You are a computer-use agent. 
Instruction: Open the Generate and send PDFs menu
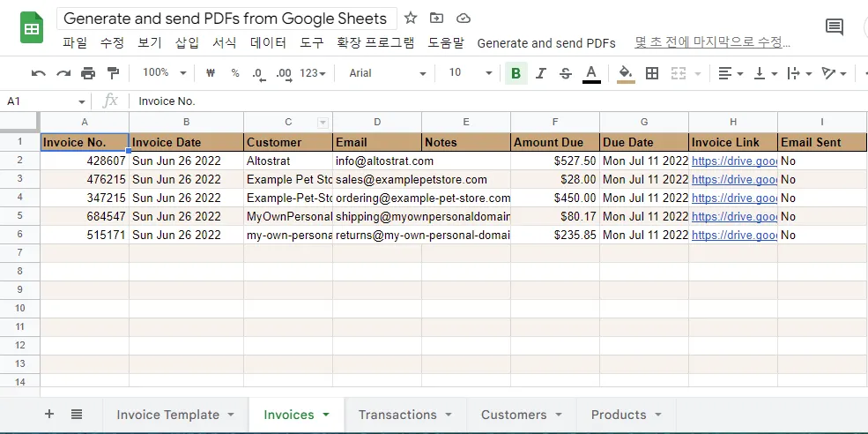[545, 42]
